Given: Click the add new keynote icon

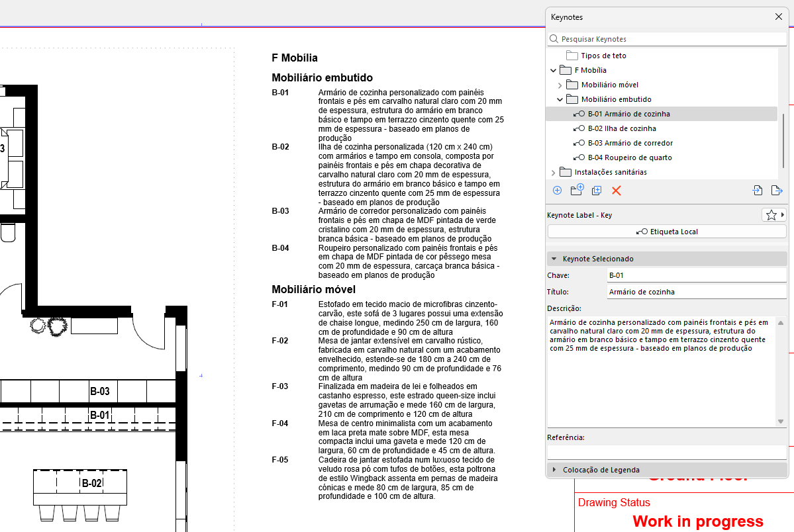Looking at the screenshot, I should [x=557, y=191].
